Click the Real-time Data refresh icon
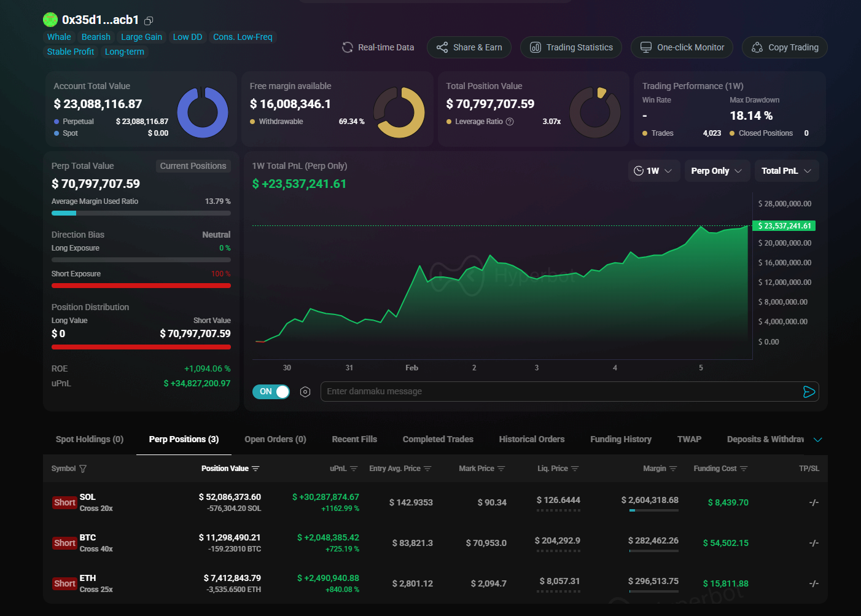Viewport: 861px width, 616px height. coord(348,47)
